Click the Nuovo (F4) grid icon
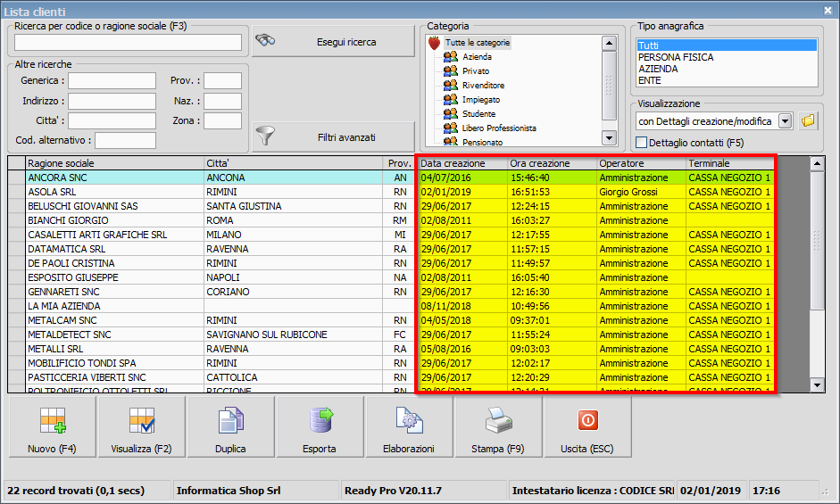This screenshot has width=840, height=504. click(53, 420)
